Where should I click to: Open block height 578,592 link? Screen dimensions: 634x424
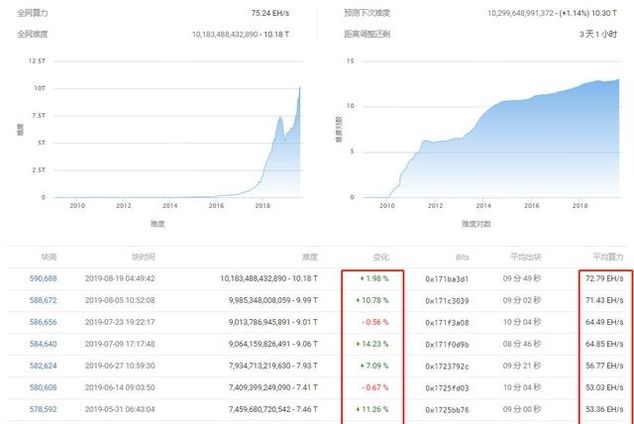pos(43,409)
